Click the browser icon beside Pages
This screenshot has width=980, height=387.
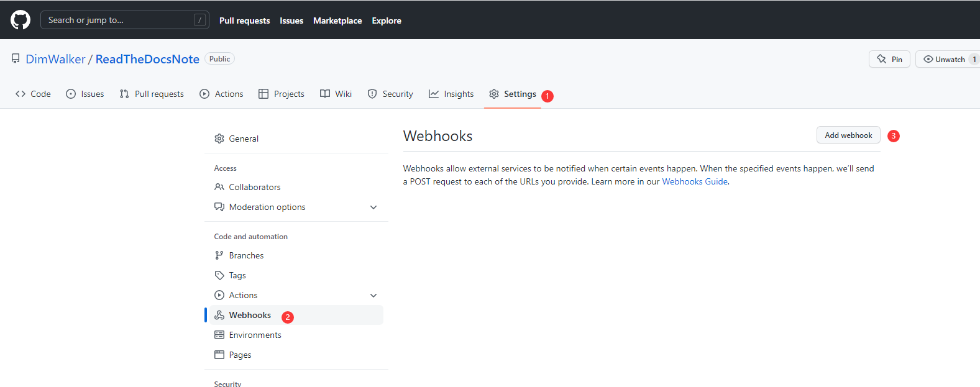pyautogui.click(x=219, y=355)
